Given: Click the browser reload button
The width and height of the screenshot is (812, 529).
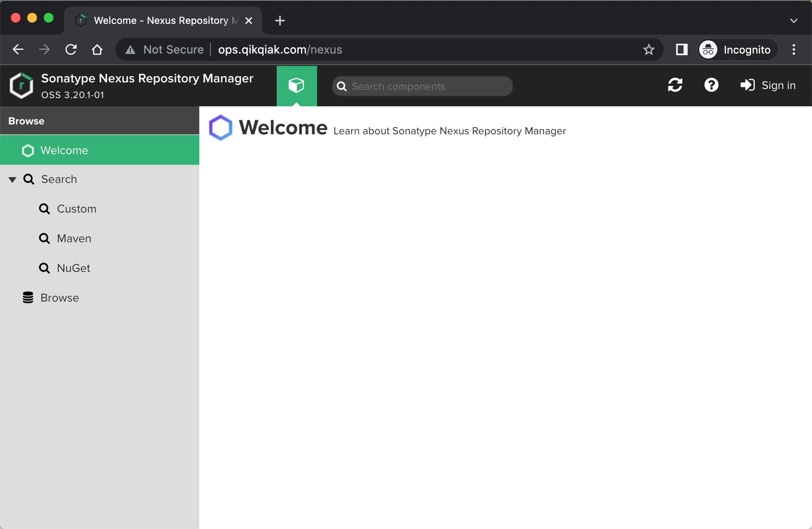Looking at the screenshot, I should [x=71, y=49].
